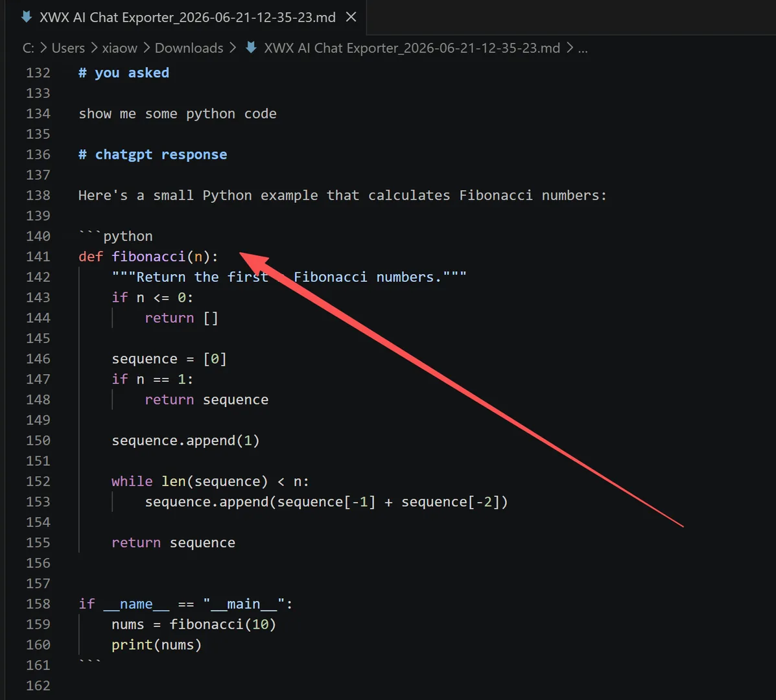Click the 'sequence[-1] + sequence[-2]' append line
Viewport: 776px width, 700px height.
(x=326, y=502)
